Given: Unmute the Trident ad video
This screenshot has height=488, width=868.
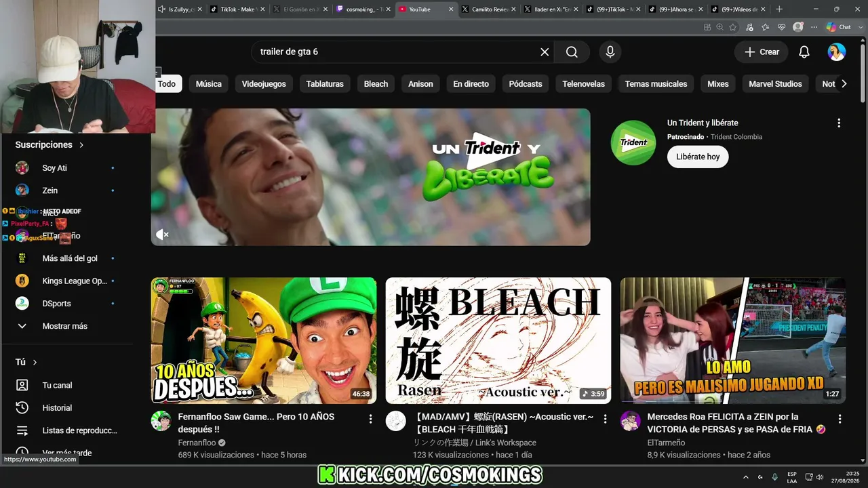Looking at the screenshot, I should click(162, 235).
